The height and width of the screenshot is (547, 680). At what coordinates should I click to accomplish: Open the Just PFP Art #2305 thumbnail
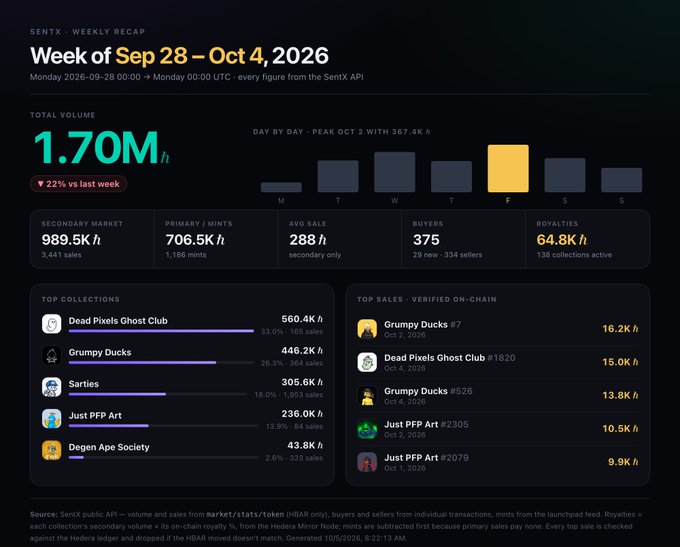[367, 429]
